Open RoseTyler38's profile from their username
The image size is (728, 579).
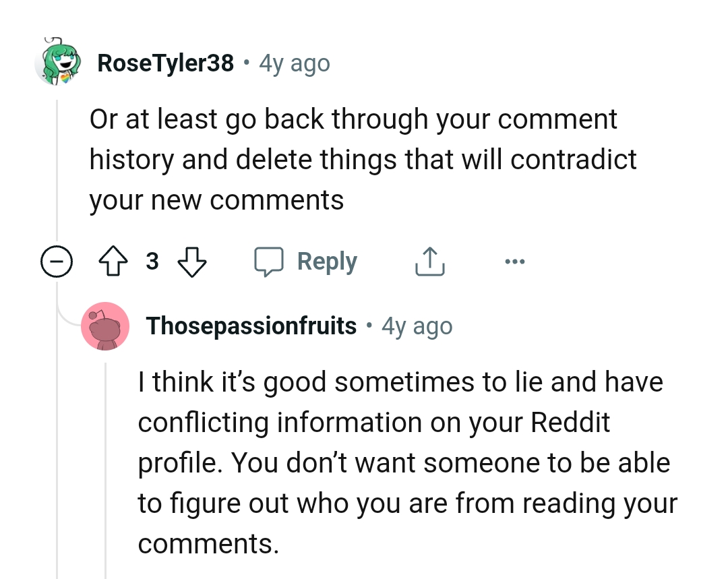166,63
